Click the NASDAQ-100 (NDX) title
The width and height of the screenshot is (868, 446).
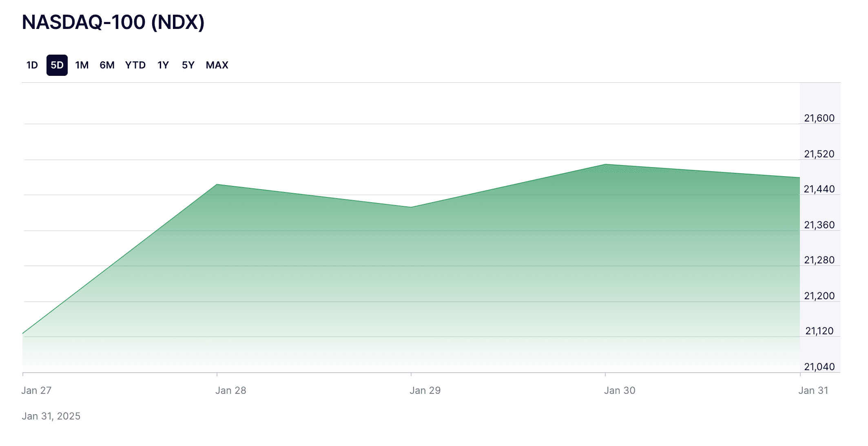click(x=113, y=22)
